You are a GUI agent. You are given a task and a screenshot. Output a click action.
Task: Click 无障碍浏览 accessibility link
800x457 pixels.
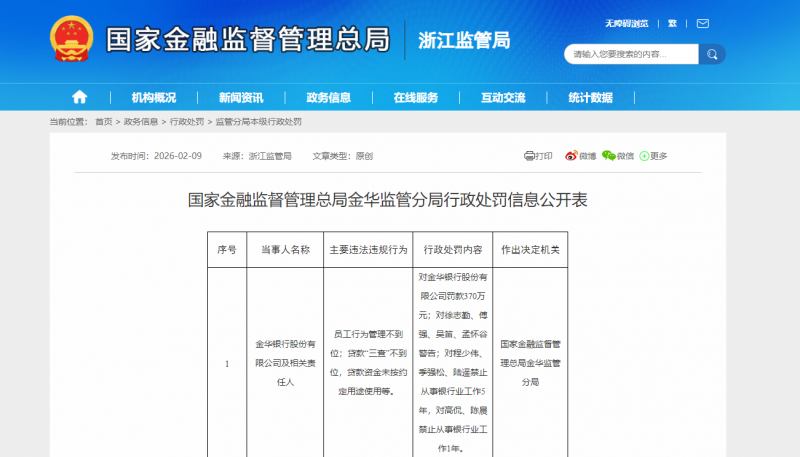[x=627, y=22]
